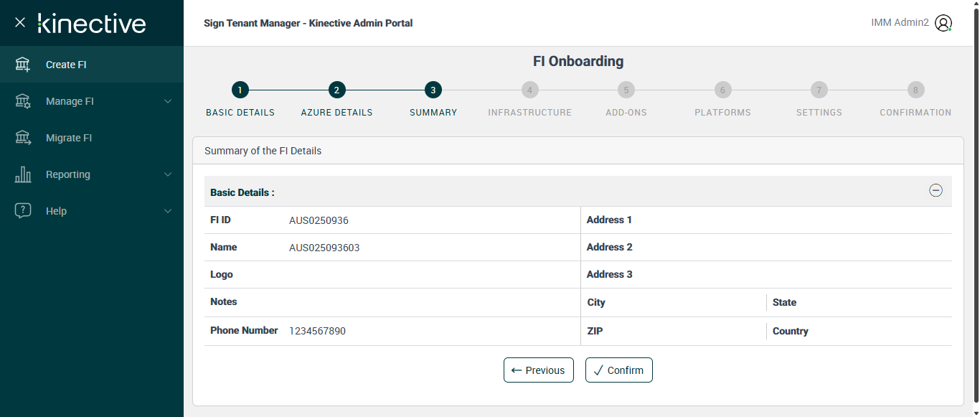Open the Migrate FI menu item
980x417 pixels.
(69, 138)
